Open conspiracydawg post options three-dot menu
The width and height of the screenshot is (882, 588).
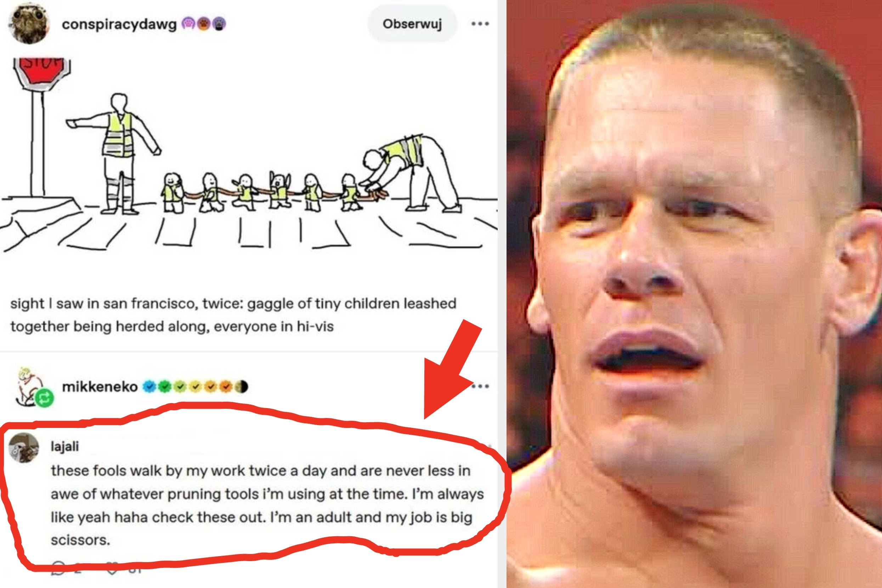tap(480, 24)
